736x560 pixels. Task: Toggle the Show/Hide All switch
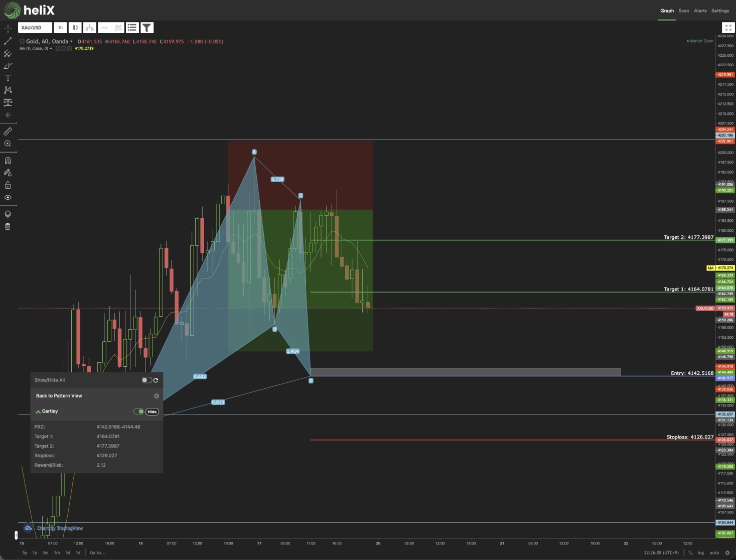click(x=146, y=380)
